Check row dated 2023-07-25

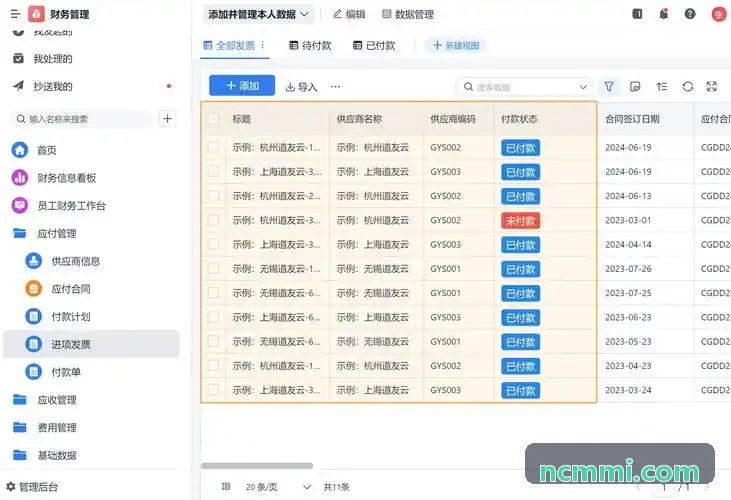(213, 293)
